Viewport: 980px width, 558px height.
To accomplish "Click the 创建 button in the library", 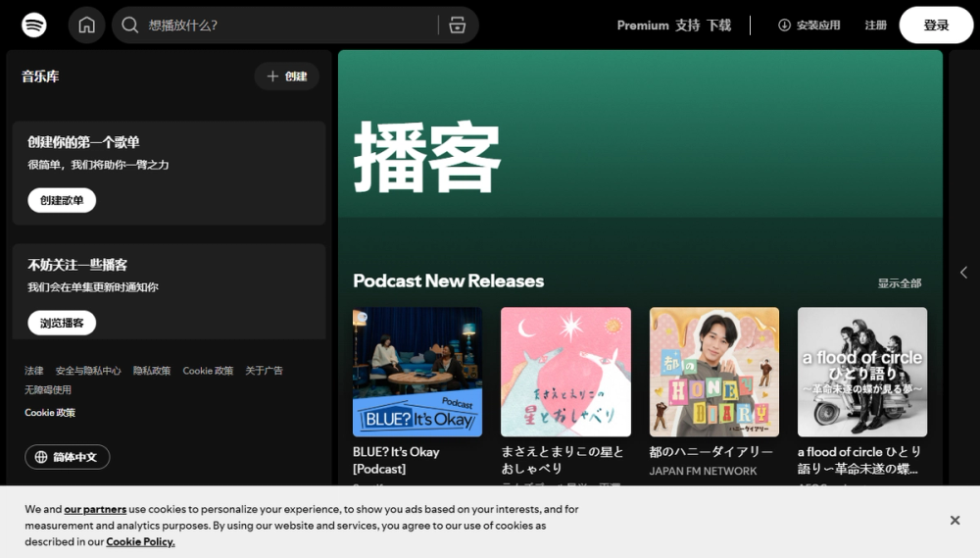I will pos(287,76).
